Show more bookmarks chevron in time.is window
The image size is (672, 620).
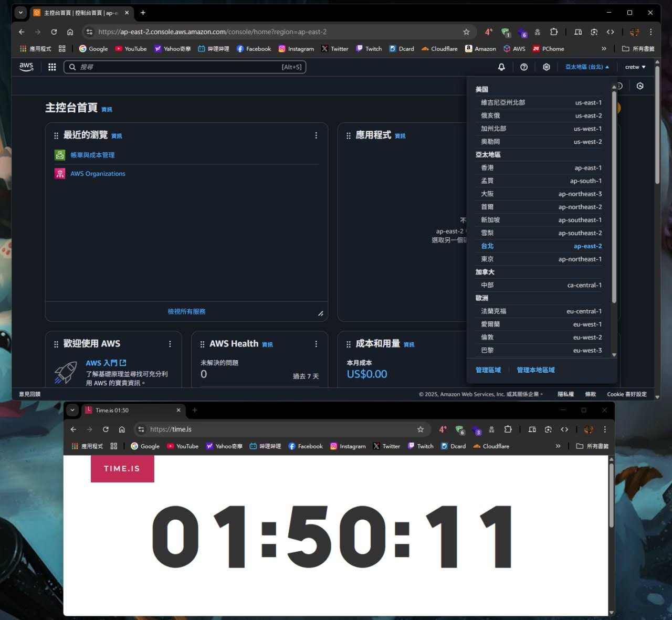click(x=558, y=446)
